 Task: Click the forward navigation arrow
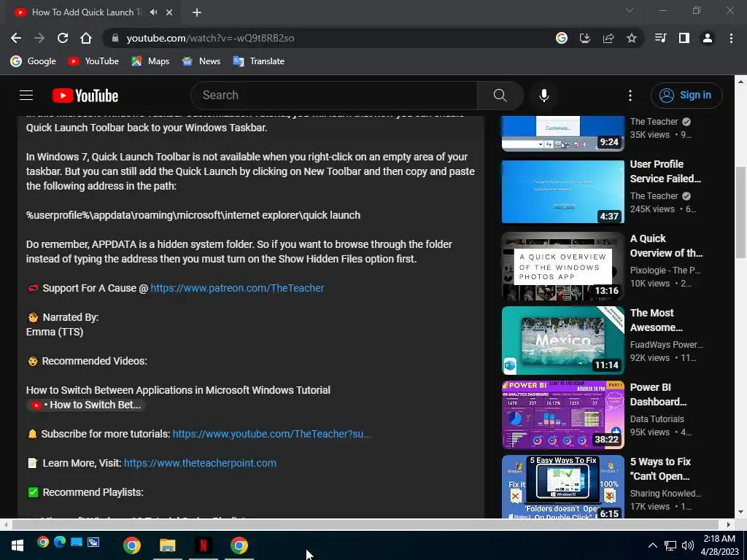[x=39, y=38]
